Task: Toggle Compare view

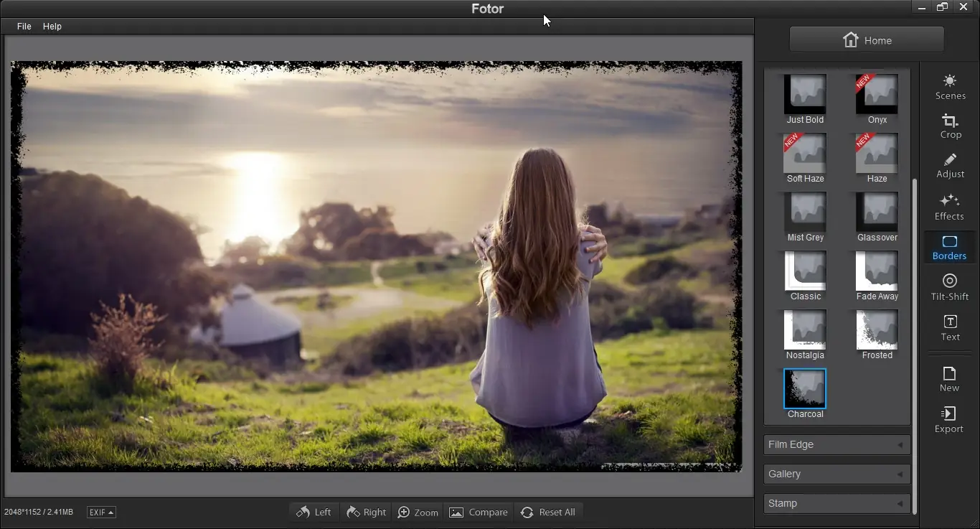Action: tap(478, 512)
